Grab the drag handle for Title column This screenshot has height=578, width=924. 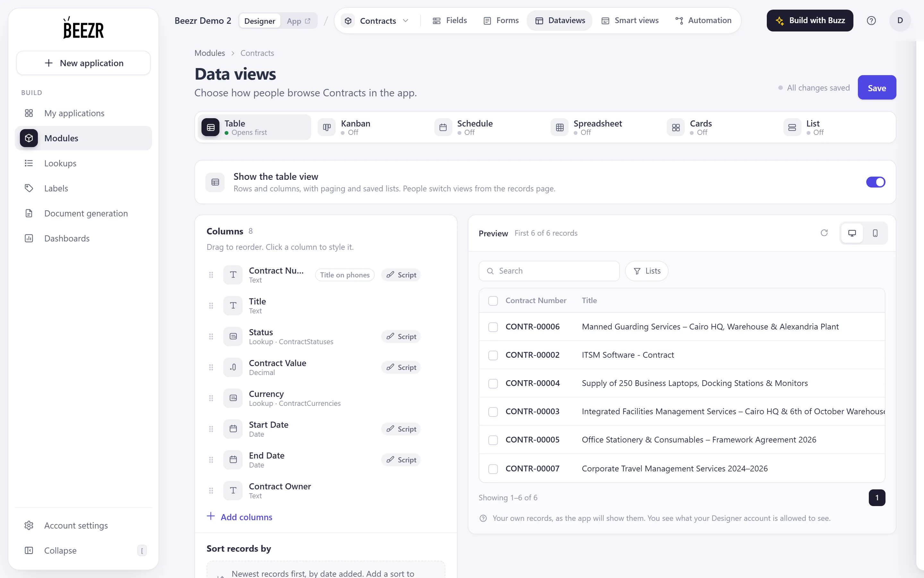(211, 306)
